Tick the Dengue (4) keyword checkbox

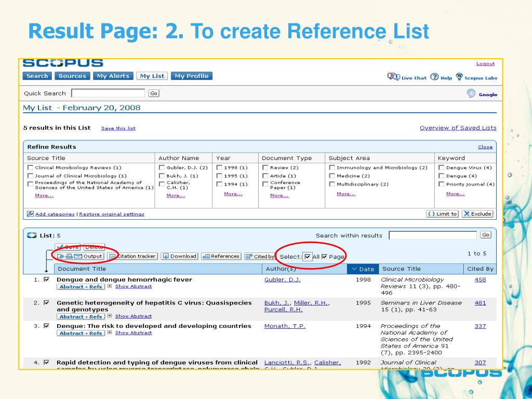[x=442, y=176]
